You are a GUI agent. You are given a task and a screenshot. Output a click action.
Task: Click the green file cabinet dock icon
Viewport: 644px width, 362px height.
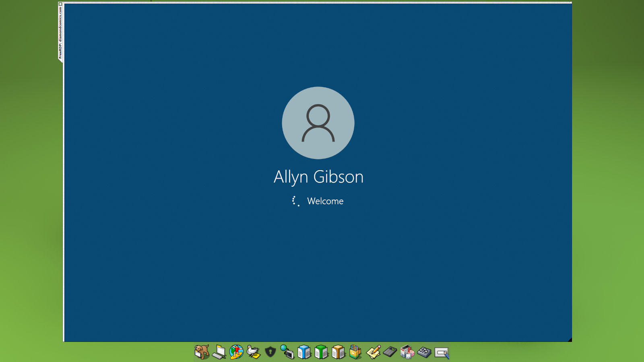[321, 352]
